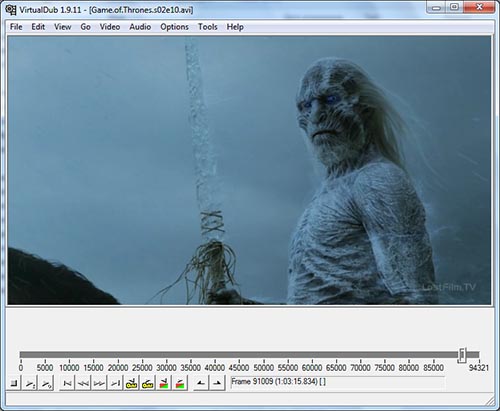The height and width of the screenshot is (411, 500).
Task: Click the video preview pane
Action: [249, 170]
